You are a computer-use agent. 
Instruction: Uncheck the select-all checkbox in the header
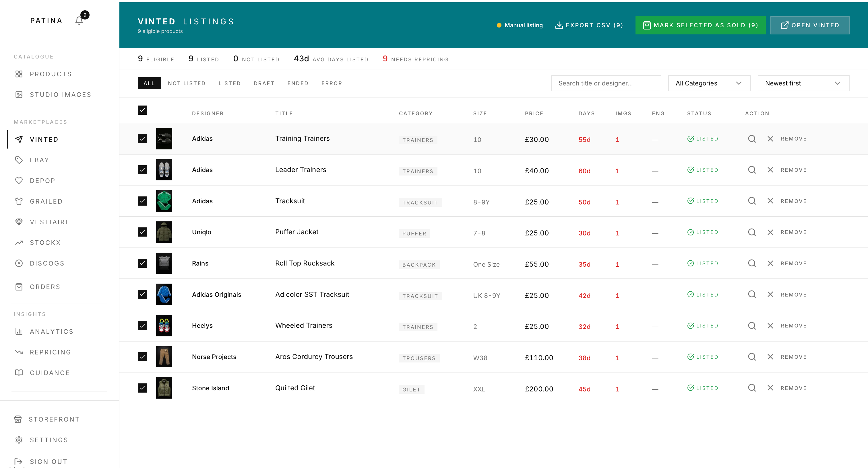coord(142,110)
